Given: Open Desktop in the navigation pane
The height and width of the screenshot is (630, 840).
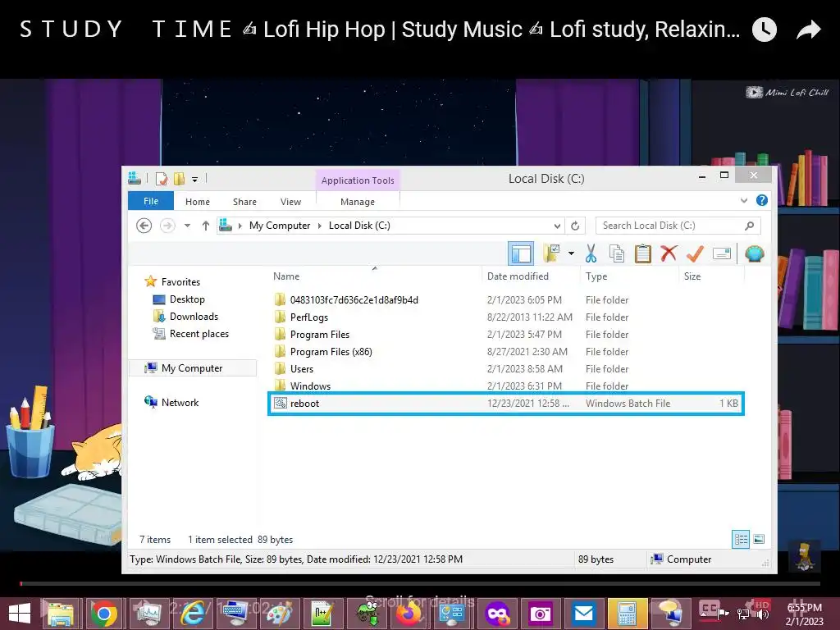Looking at the screenshot, I should click(187, 299).
